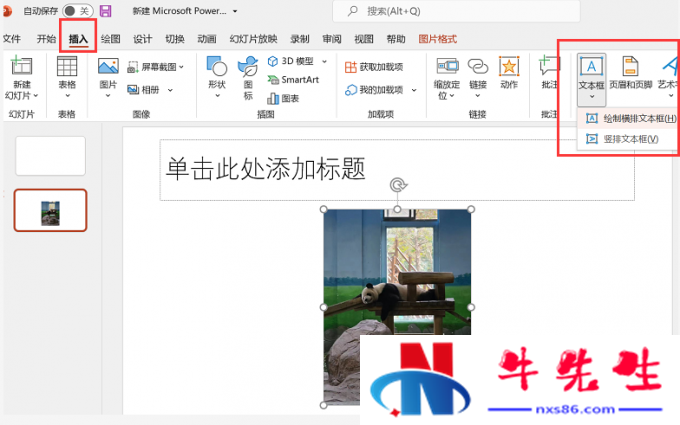The image size is (680, 425).
Task: Expand the 链接 dropdown arrow
Action: [x=478, y=95]
